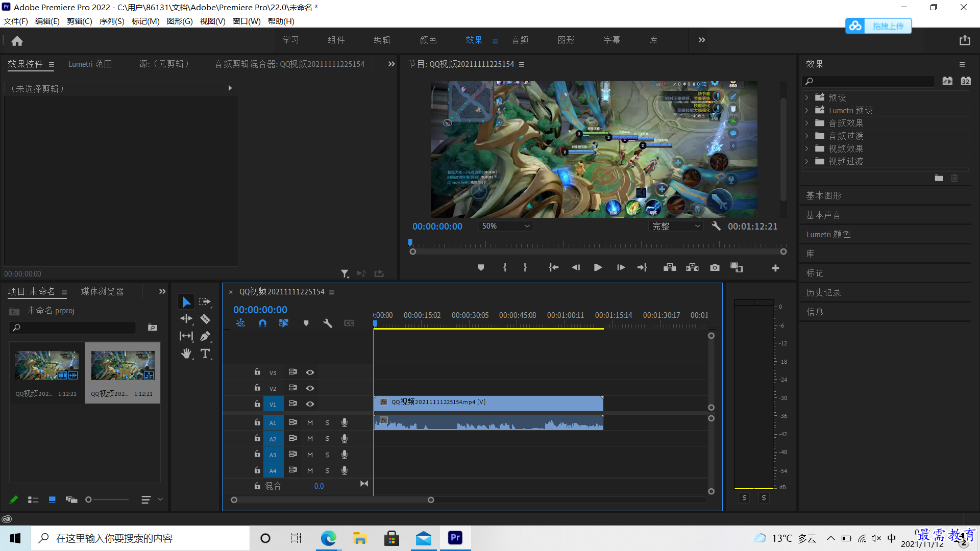Select the Selection arrow tool
Image resolution: width=980 pixels, height=551 pixels.
coord(186,302)
